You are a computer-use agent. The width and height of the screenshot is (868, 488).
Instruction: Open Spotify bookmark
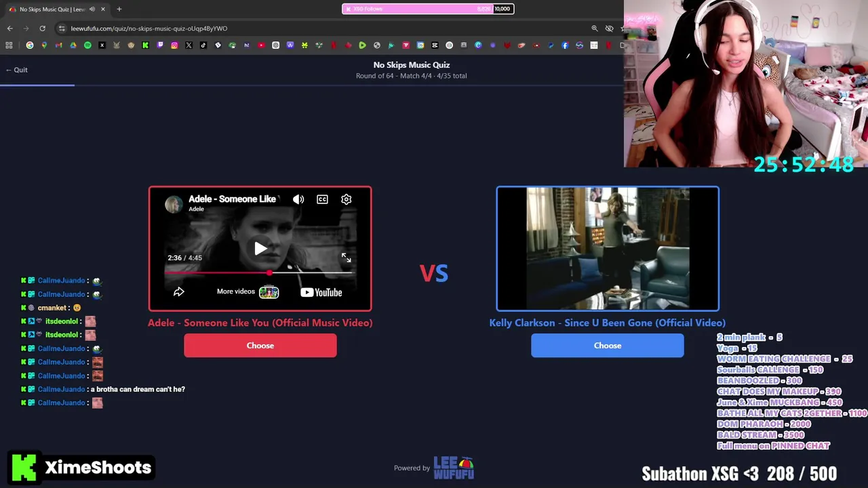87,45
